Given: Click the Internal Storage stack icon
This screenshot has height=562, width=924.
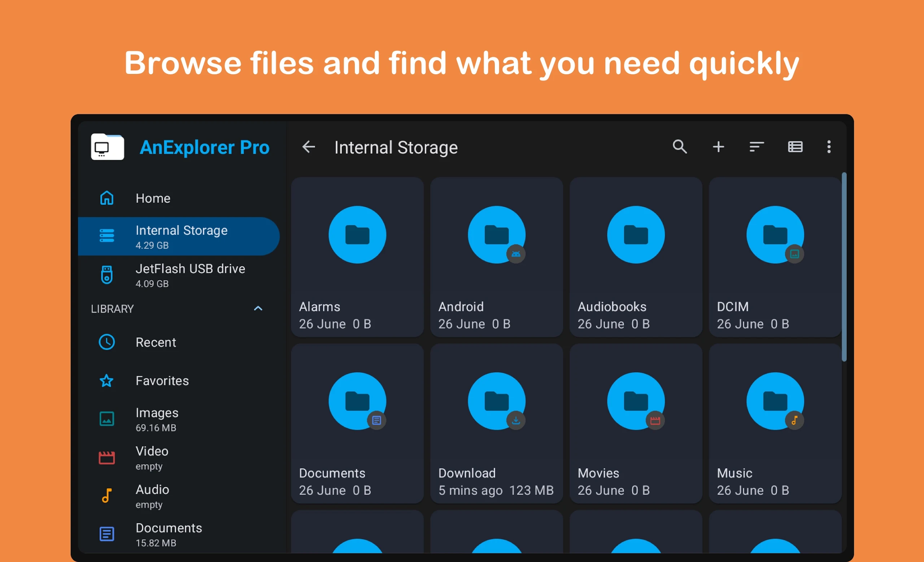Looking at the screenshot, I should (106, 236).
